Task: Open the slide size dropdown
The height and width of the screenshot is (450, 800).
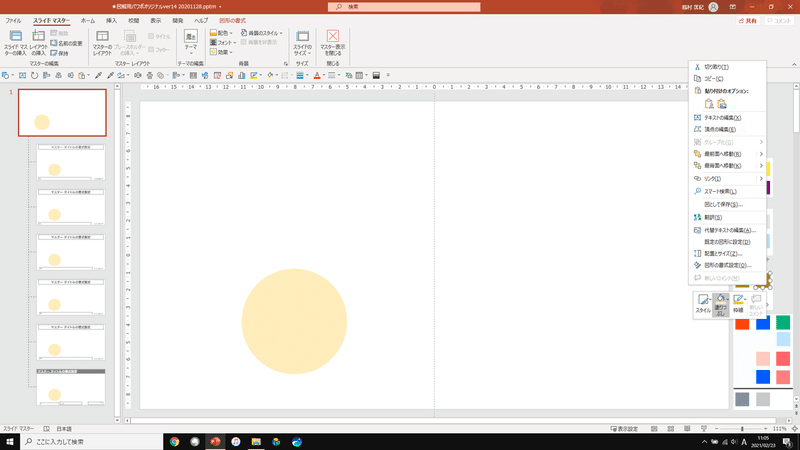Action: pyautogui.click(x=302, y=42)
